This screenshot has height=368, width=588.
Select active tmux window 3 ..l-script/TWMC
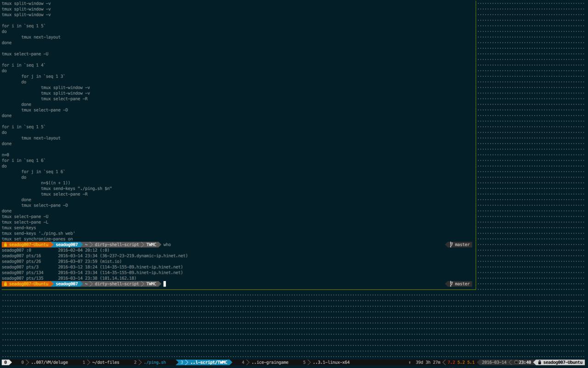click(x=204, y=362)
